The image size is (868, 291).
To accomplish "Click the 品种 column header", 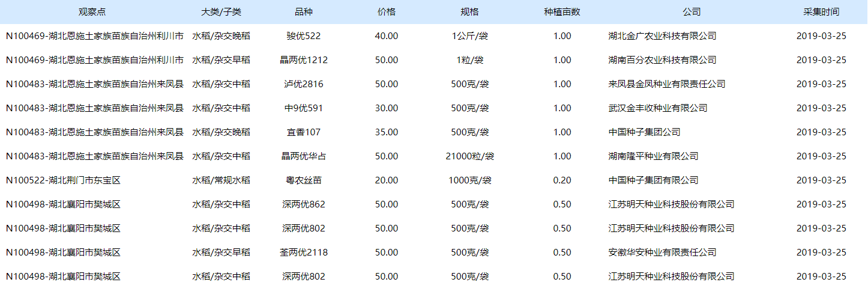I will point(304,12).
